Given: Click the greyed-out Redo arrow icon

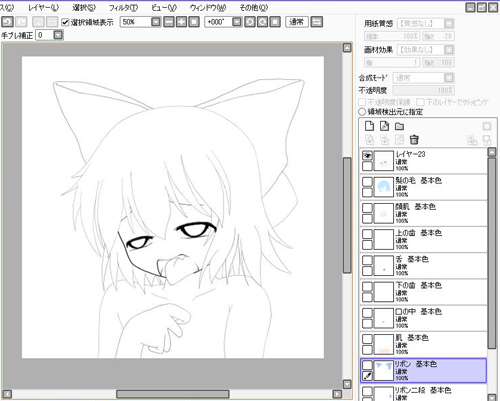Looking at the screenshot, I should click(21, 22).
